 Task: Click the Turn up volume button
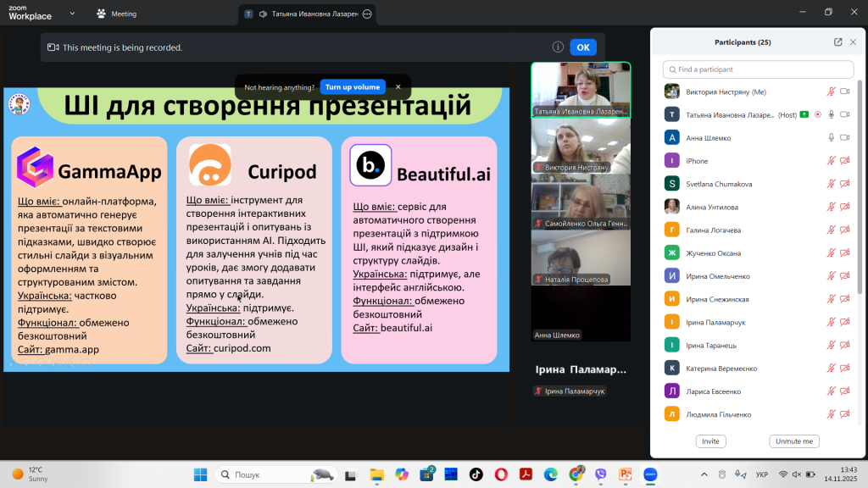[353, 87]
